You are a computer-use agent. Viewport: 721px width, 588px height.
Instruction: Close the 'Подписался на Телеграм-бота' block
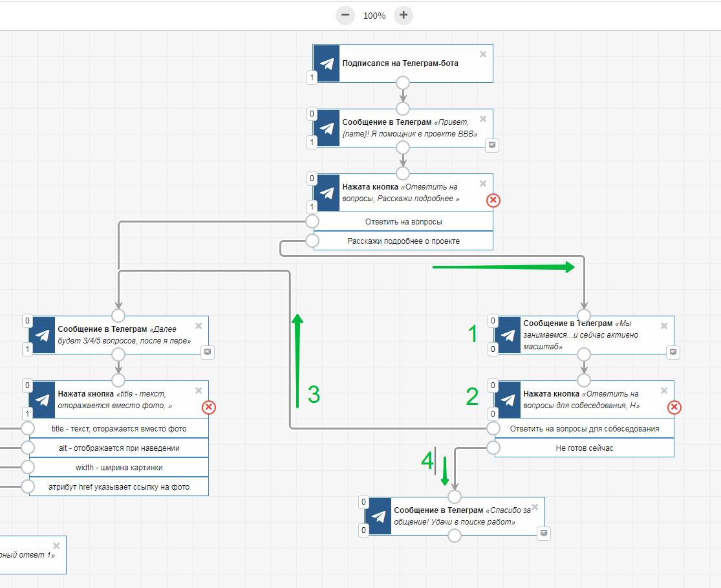482,54
